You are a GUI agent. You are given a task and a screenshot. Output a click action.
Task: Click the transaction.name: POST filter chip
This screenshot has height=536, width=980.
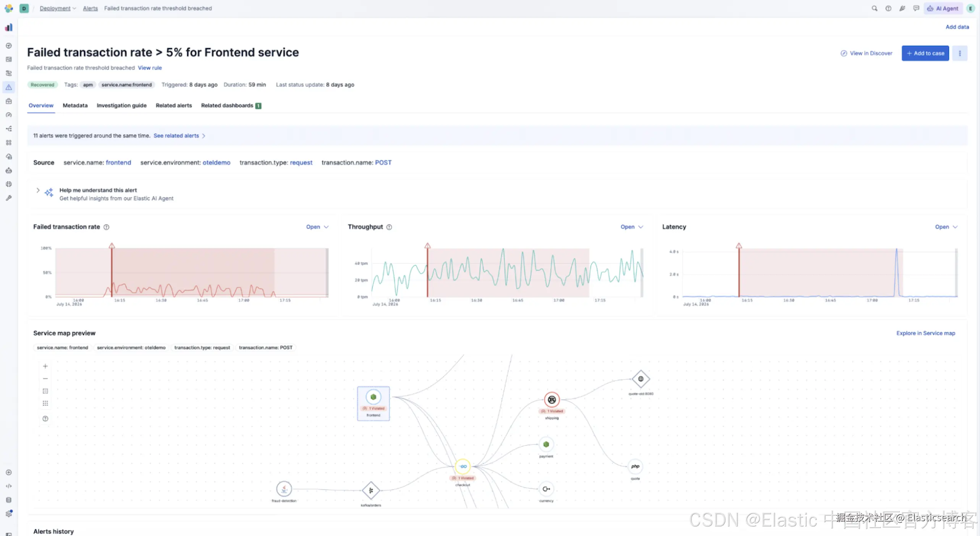pyautogui.click(x=265, y=347)
